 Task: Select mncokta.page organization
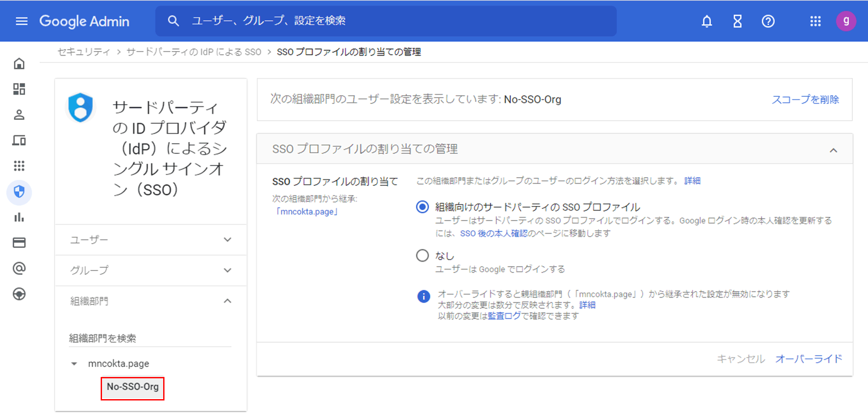(118, 364)
